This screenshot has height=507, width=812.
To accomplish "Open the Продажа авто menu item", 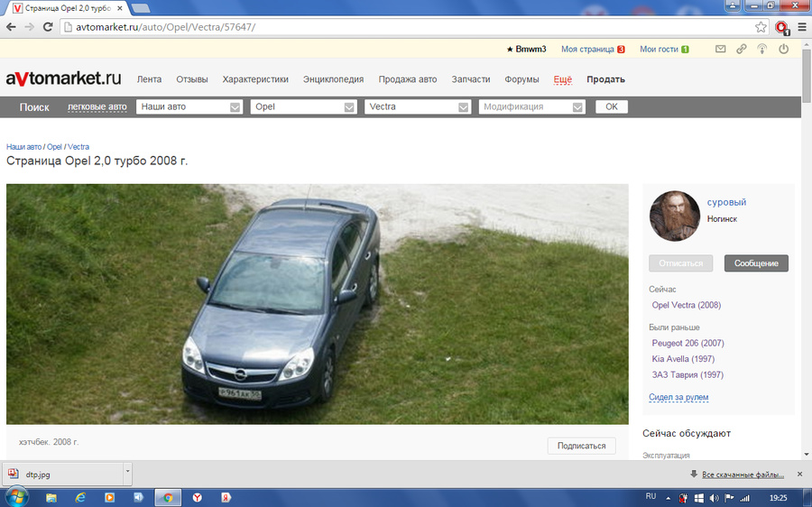I will click(x=408, y=79).
